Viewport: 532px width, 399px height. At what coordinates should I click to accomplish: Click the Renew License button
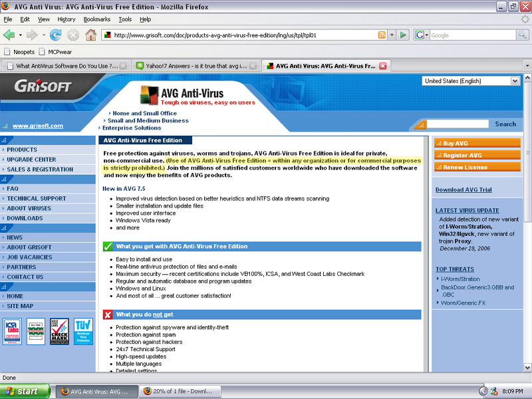point(477,167)
